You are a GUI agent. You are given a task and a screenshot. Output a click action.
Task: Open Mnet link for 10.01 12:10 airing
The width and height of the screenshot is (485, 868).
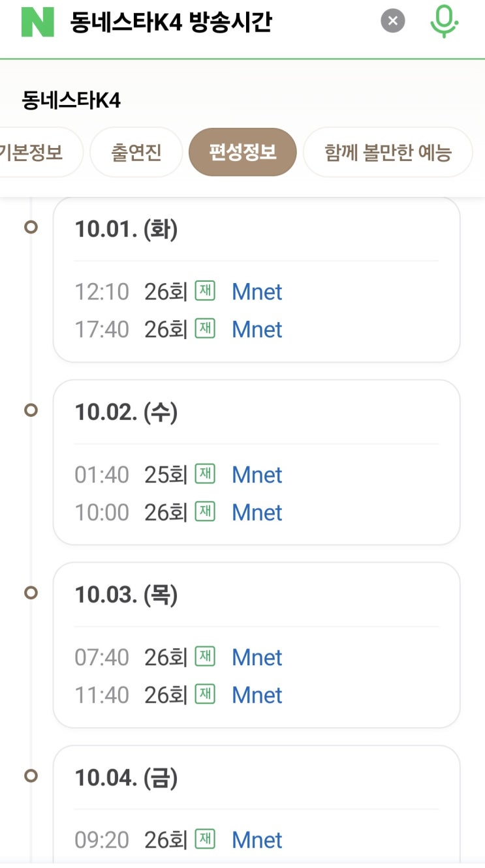[x=257, y=292]
